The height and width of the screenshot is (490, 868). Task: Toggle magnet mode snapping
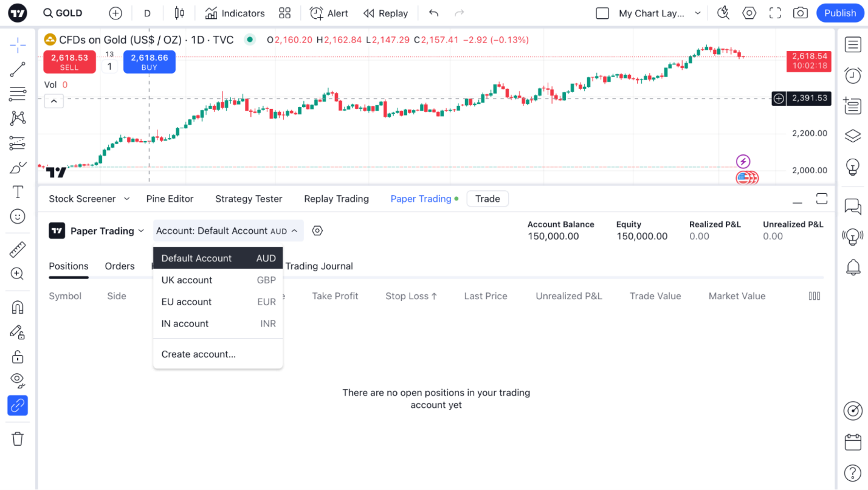click(18, 307)
